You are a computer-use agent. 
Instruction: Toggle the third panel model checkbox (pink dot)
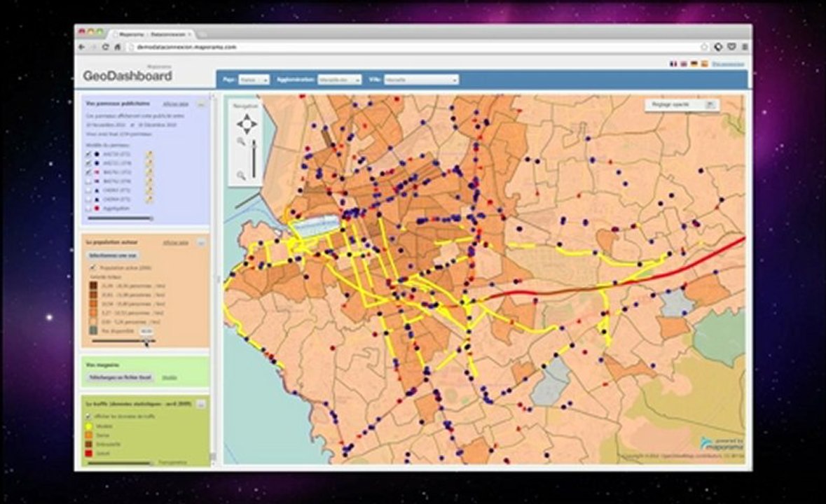88,172
